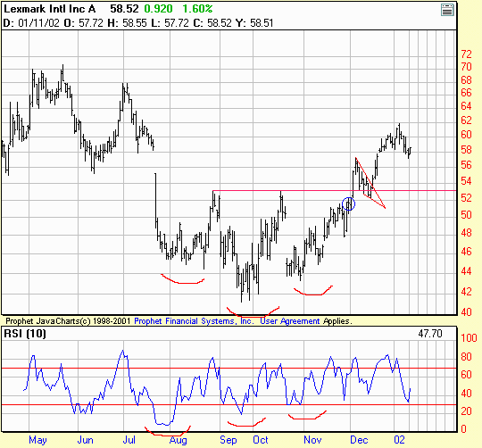This screenshot has width=482, height=448.
Task: Select the Dec label on time axis
Action: tap(359, 440)
